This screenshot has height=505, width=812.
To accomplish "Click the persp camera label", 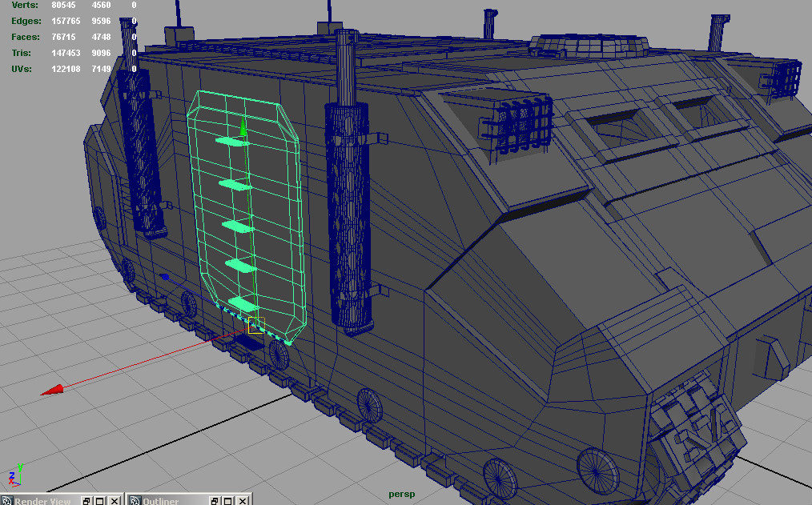I will click(x=402, y=494).
